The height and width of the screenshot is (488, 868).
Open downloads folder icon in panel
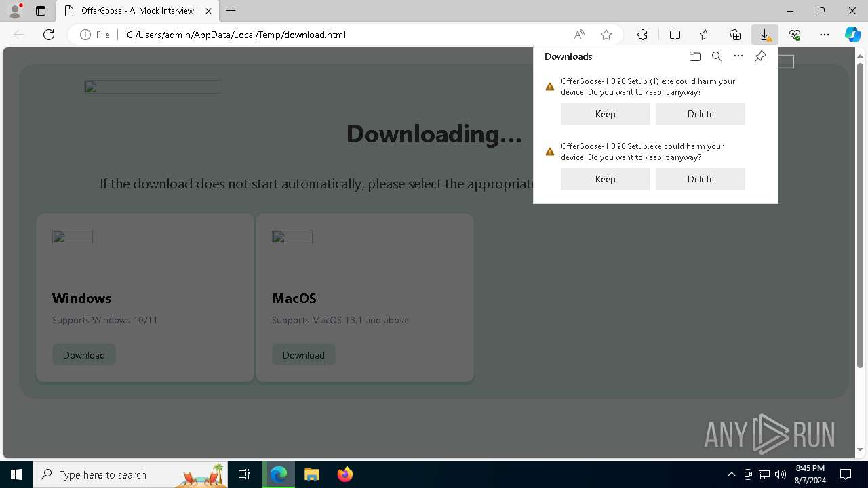click(x=694, y=56)
